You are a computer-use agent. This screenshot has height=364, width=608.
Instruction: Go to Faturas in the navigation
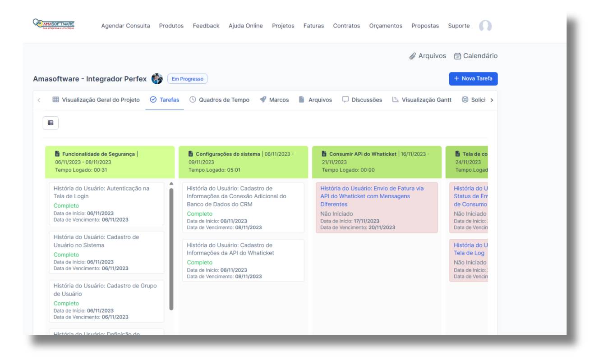click(x=313, y=26)
